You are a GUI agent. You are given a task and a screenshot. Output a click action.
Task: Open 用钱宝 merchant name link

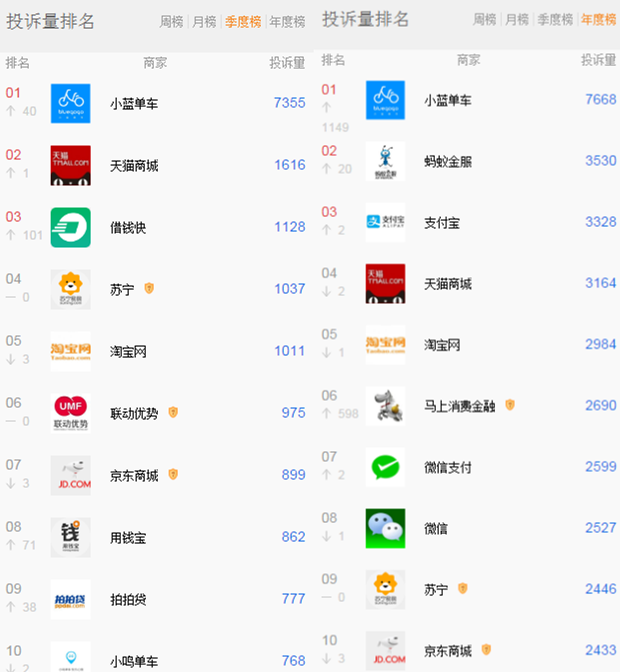point(128,538)
